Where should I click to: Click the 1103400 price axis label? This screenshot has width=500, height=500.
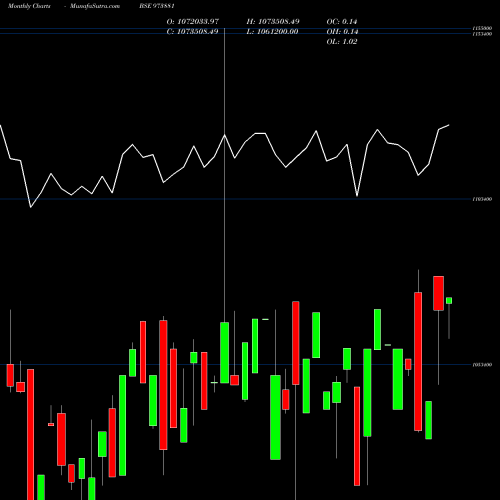pyautogui.click(x=482, y=199)
